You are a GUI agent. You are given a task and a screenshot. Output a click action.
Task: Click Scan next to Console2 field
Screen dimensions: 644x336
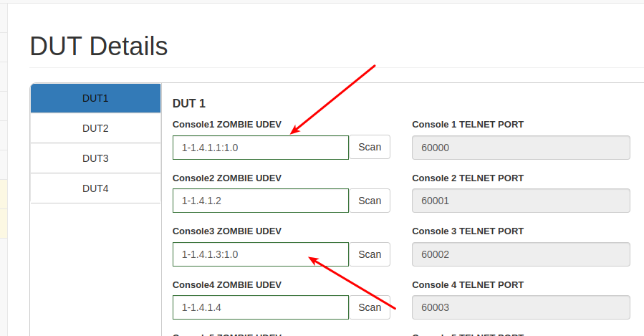click(370, 201)
